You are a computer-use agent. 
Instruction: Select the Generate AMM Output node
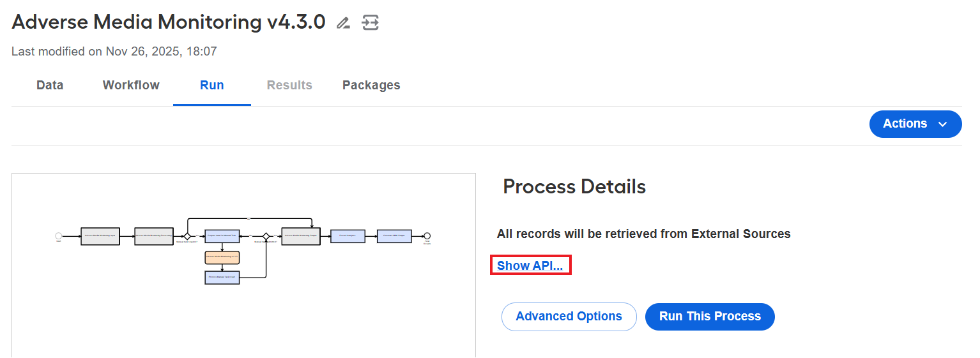pyautogui.click(x=394, y=236)
